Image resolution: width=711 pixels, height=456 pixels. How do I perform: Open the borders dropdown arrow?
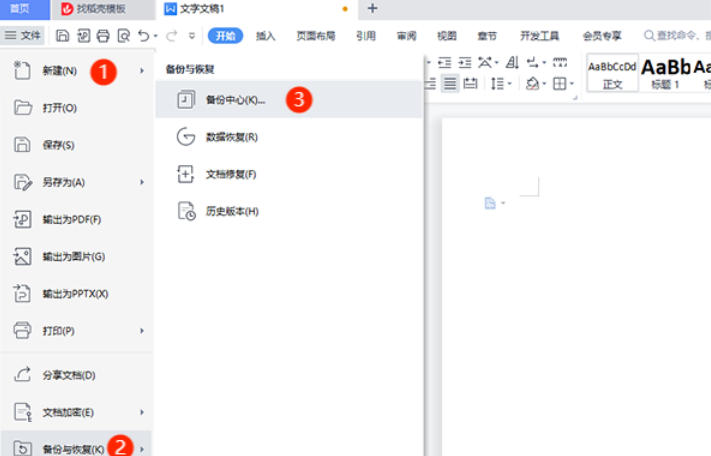[x=571, y=84]
